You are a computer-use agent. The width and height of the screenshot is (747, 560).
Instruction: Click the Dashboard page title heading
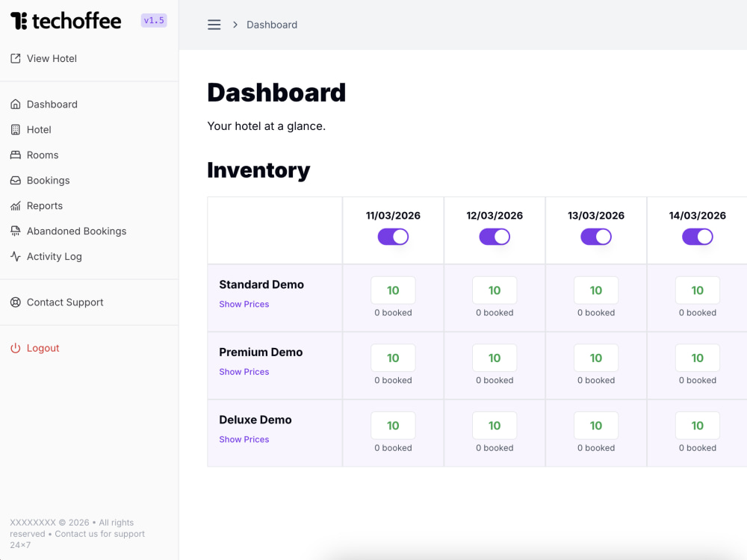(276, 93)
